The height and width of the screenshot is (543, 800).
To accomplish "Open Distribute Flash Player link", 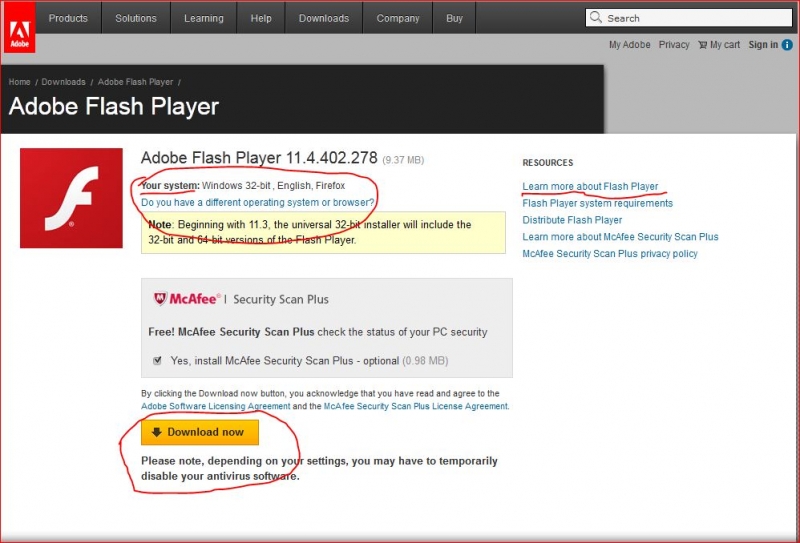I will pyautogui.click(x=572, y=220).
